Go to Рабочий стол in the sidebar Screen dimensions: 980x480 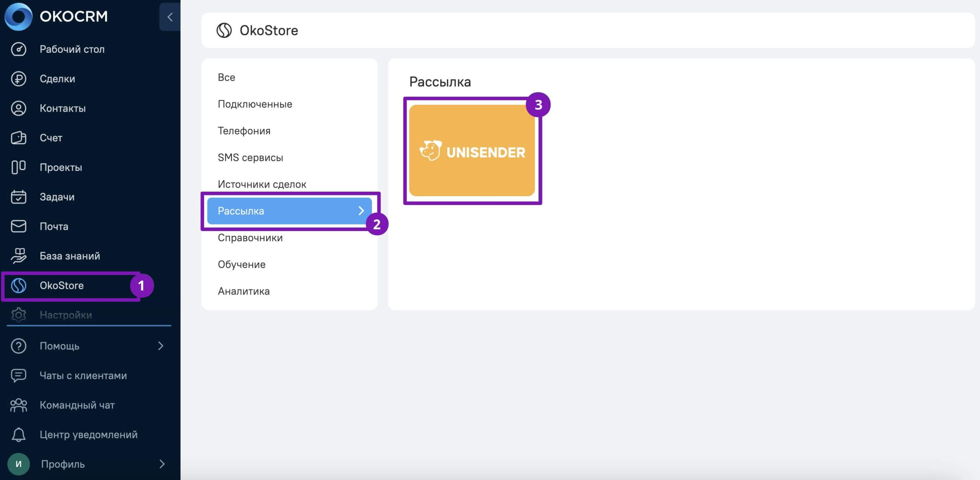click(x=72, y=49)
